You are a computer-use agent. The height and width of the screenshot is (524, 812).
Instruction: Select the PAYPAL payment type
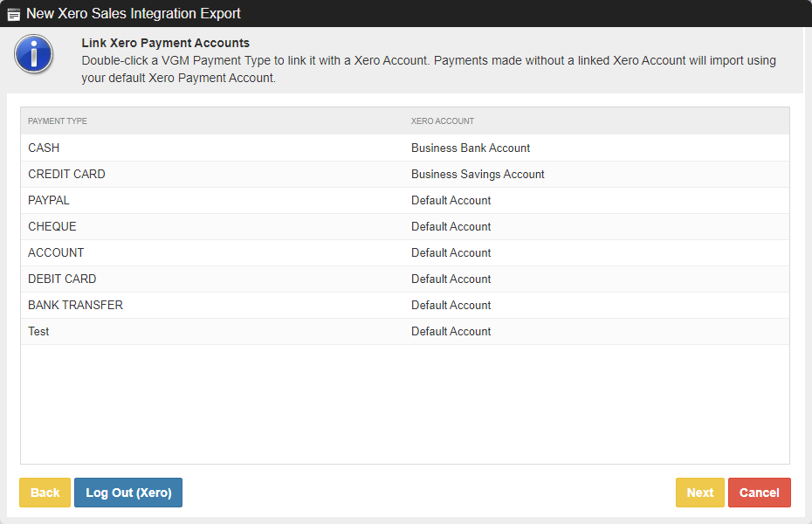[x=405, y=200]
